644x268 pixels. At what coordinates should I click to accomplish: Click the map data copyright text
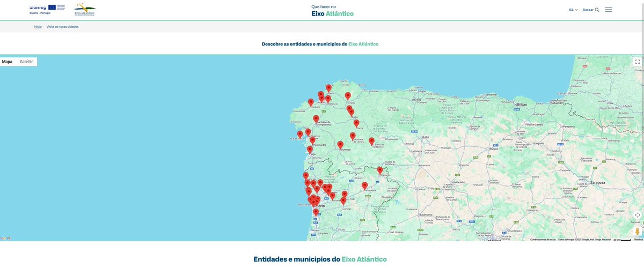[584, 240]
